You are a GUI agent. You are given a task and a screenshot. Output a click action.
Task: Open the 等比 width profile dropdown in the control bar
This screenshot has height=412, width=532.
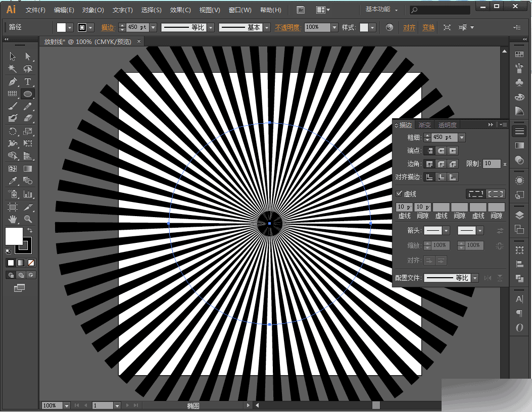[211, 27]
